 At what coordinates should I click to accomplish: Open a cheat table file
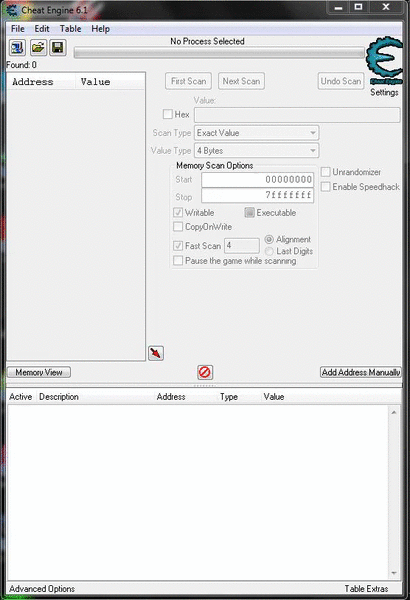(38, 48)
